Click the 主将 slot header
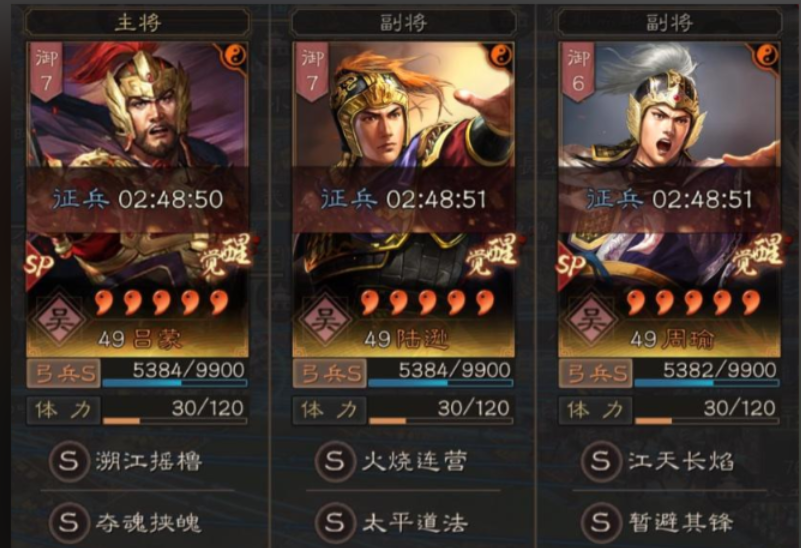The height and width of the screenshot is (548, 801). click(137, 22)
